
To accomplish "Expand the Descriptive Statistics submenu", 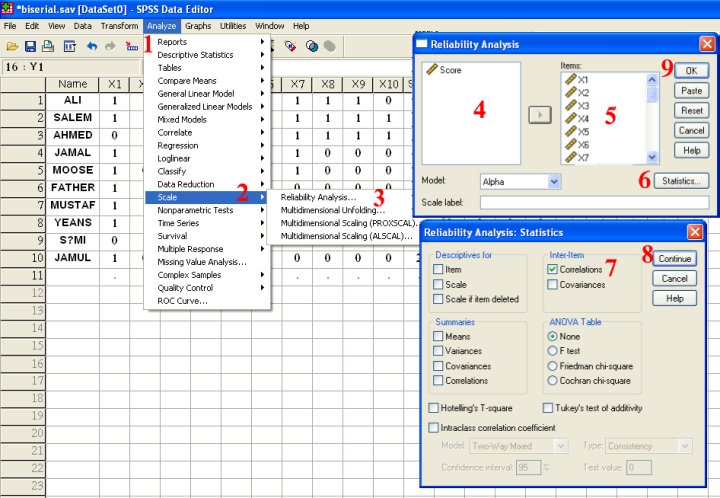I will coord(205,55).
